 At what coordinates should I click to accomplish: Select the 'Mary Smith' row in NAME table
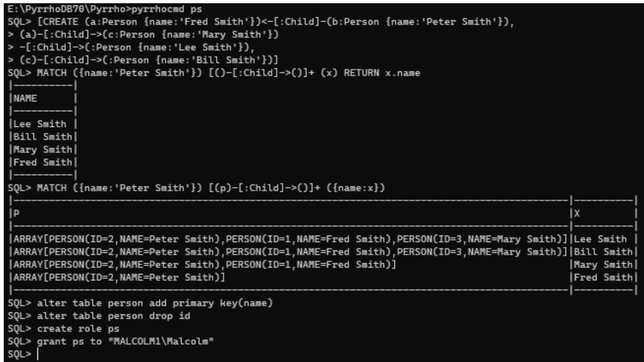[x=43, y=149]
